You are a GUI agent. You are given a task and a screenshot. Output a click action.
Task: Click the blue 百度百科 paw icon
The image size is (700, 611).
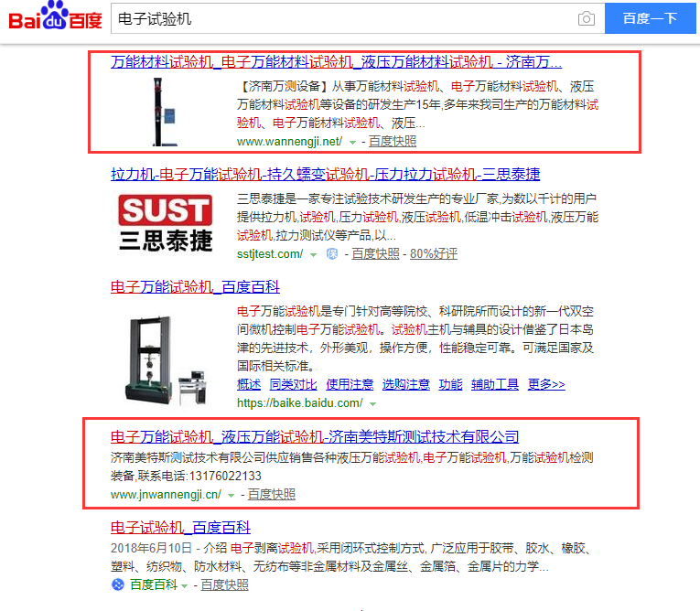[x=118, y=584]
